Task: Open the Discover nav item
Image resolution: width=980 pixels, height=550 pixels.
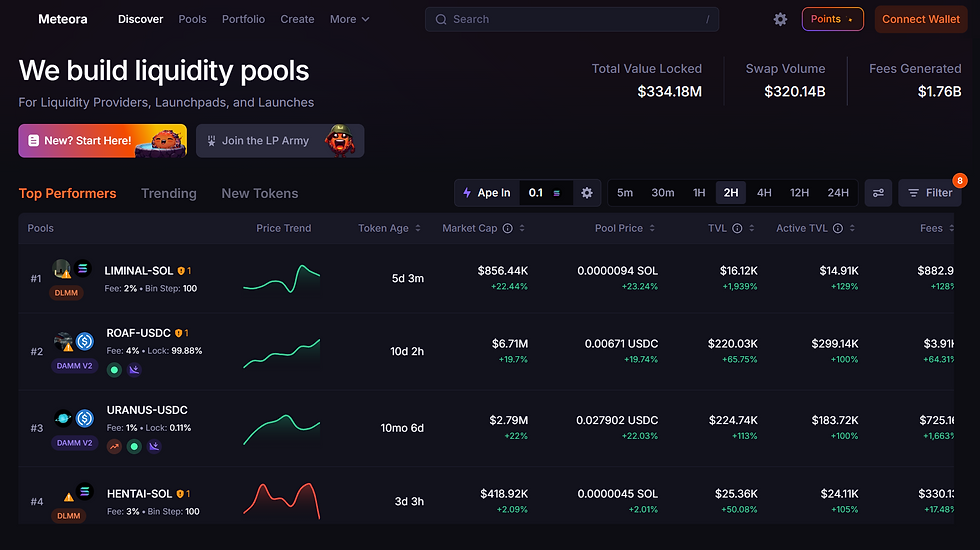Action: [x=141, y=19]
